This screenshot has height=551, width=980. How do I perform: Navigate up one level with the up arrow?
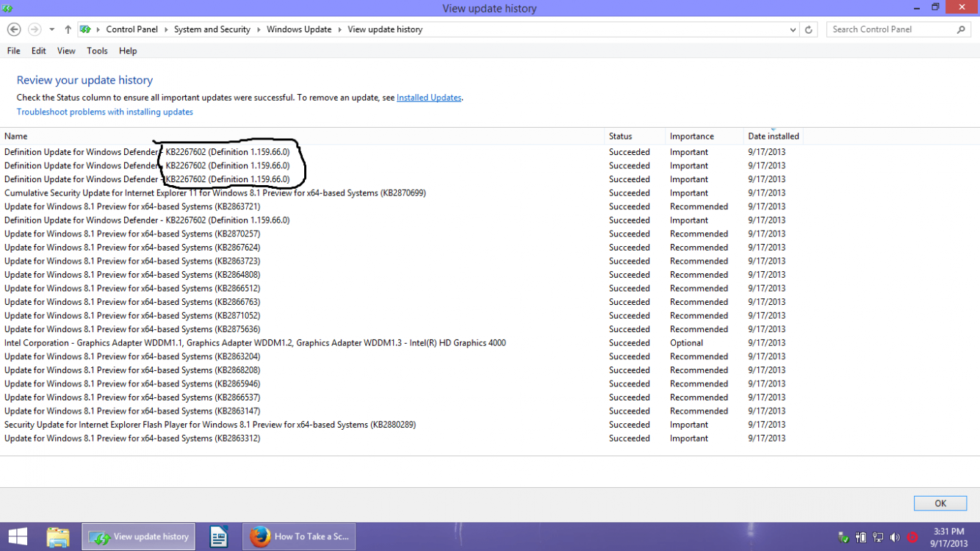click(x=68, y=29)
